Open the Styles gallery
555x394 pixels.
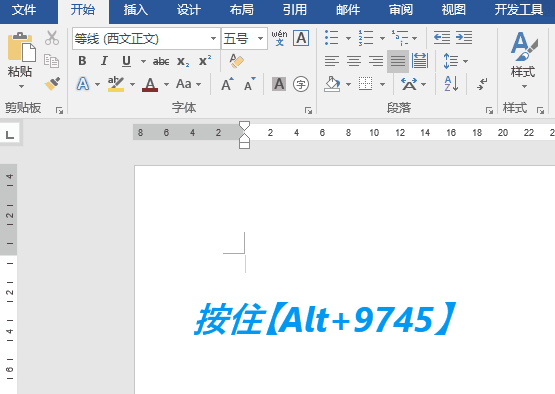click(x=523, y=60)
